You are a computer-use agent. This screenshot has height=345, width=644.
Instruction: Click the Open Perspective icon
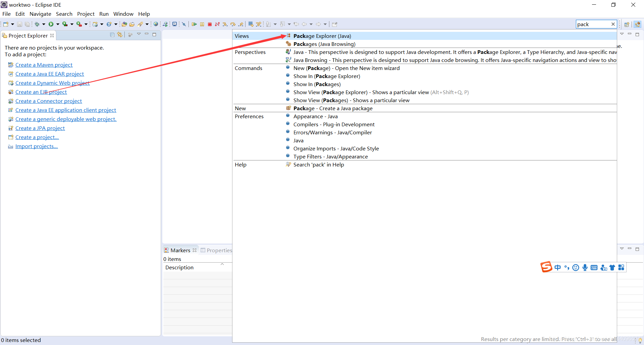click(627, 24)
